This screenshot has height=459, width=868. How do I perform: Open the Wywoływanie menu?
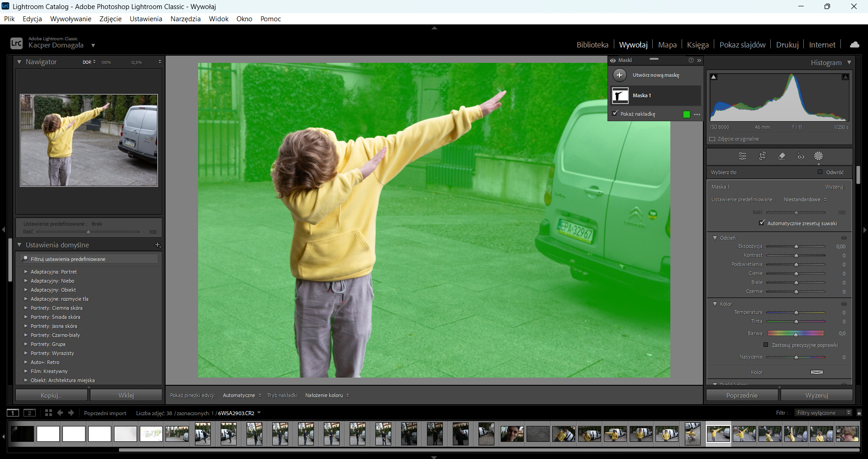[x=71, y=19]
